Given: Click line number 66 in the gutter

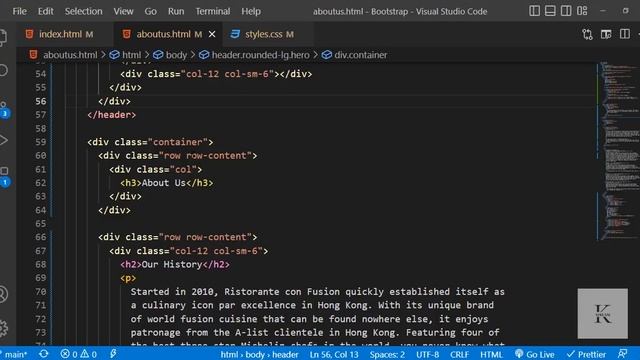Looking at the screenshot, I should coord(40,237).
